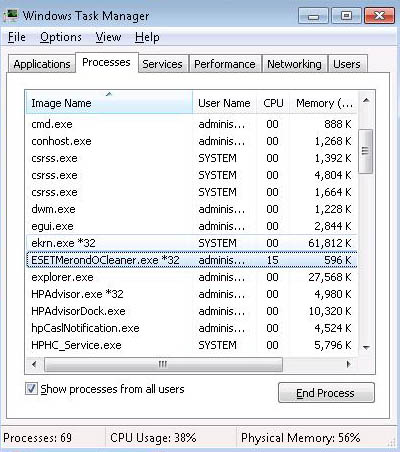Viewport: 400px width, 452px height.
Task: Minimize the Task Manager window
Action: [x=313, y=16]
